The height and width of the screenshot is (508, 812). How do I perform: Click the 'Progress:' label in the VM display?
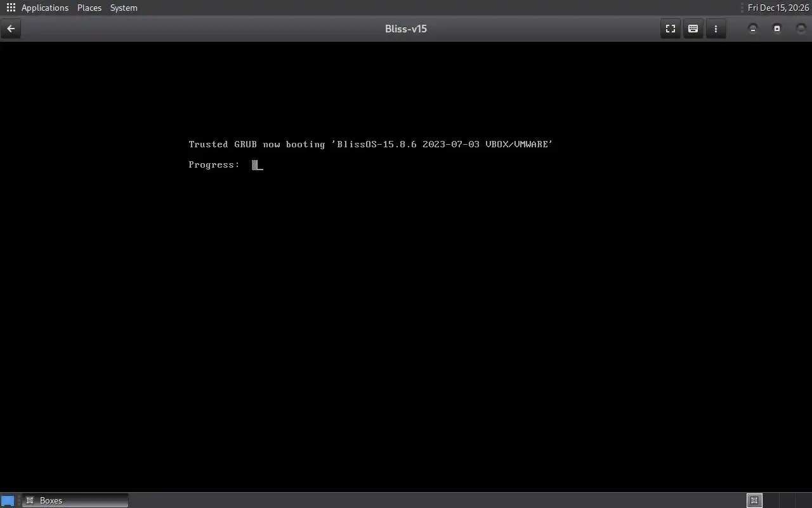coord(214,164)
